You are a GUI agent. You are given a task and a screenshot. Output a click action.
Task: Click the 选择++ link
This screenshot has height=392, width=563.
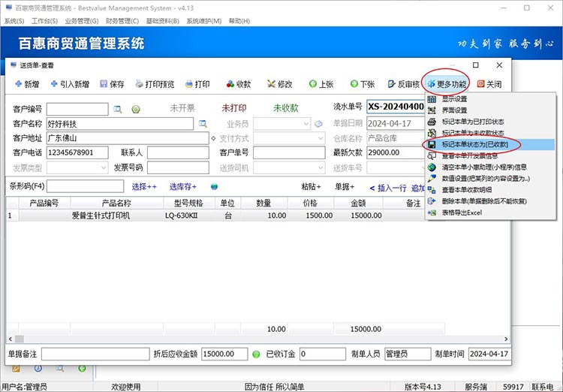pos(144,186)
